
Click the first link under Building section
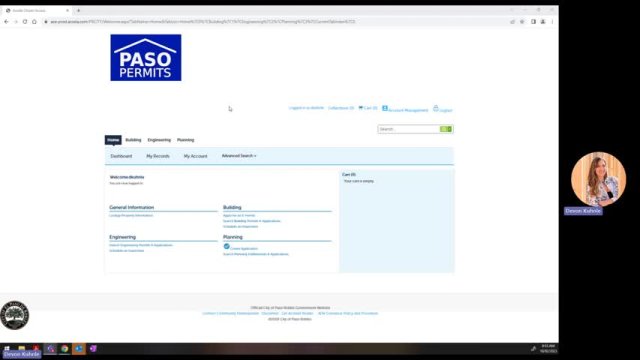(x=239, y=216)
